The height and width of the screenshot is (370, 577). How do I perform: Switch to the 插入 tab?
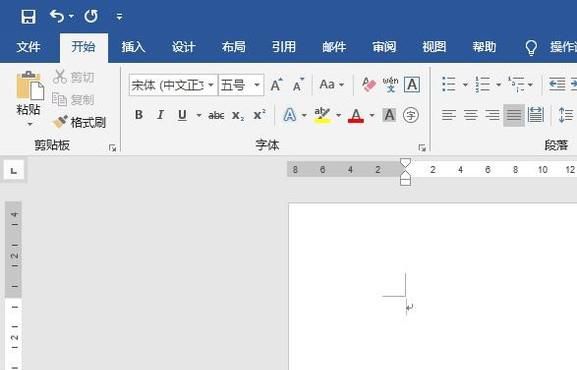click(134, 47)
